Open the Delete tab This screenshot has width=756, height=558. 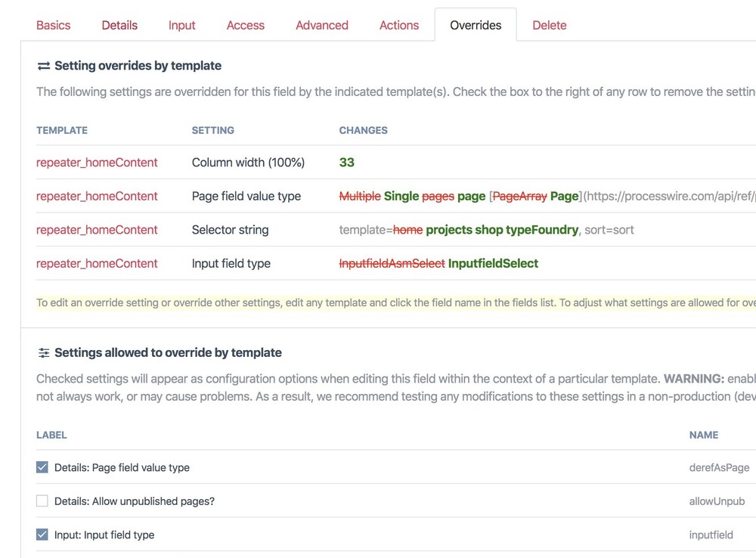(x=549, y=25)
